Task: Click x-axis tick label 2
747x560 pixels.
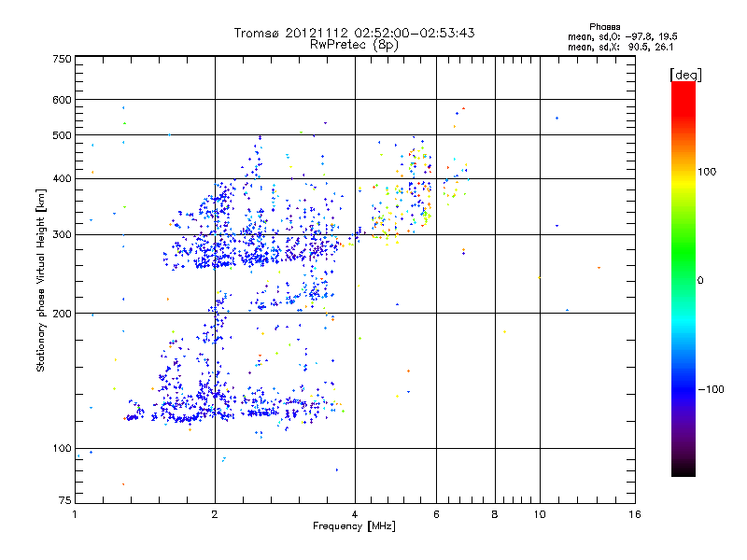Action: [215, 514]
